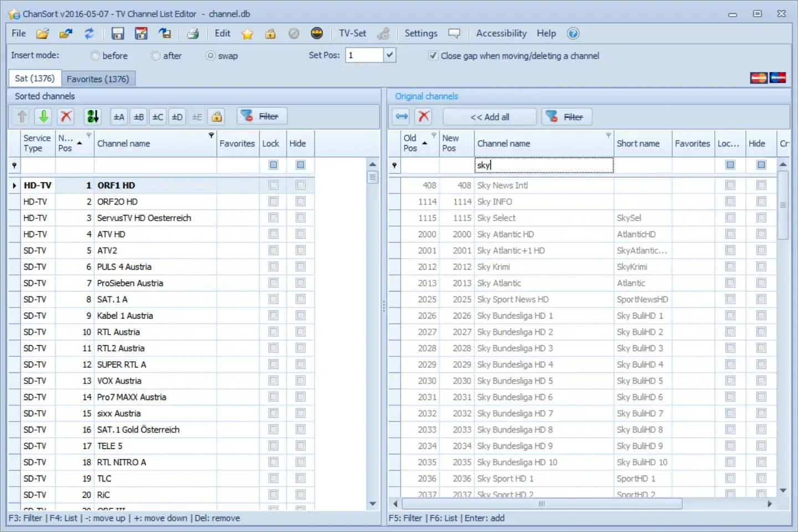This screenshot has height=532, width=798.
Task: Print the channel list
Action: click(193, 33)
